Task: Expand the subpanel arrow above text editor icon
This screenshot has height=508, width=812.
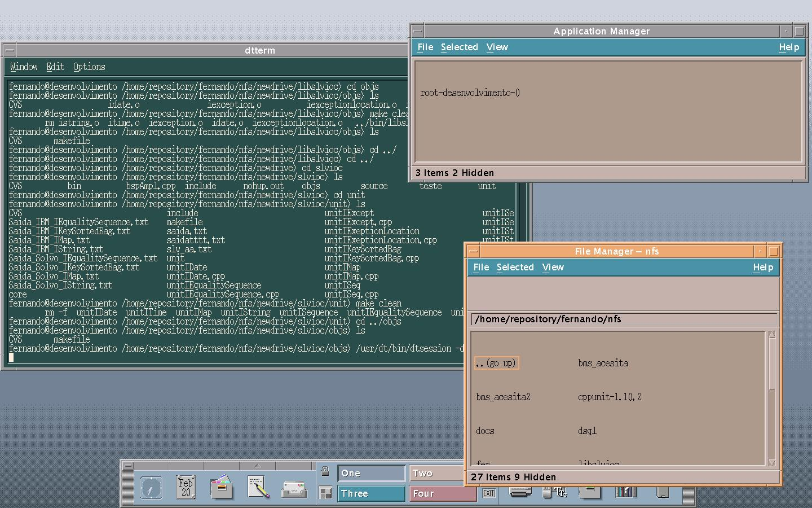Action: pos(258,466)
